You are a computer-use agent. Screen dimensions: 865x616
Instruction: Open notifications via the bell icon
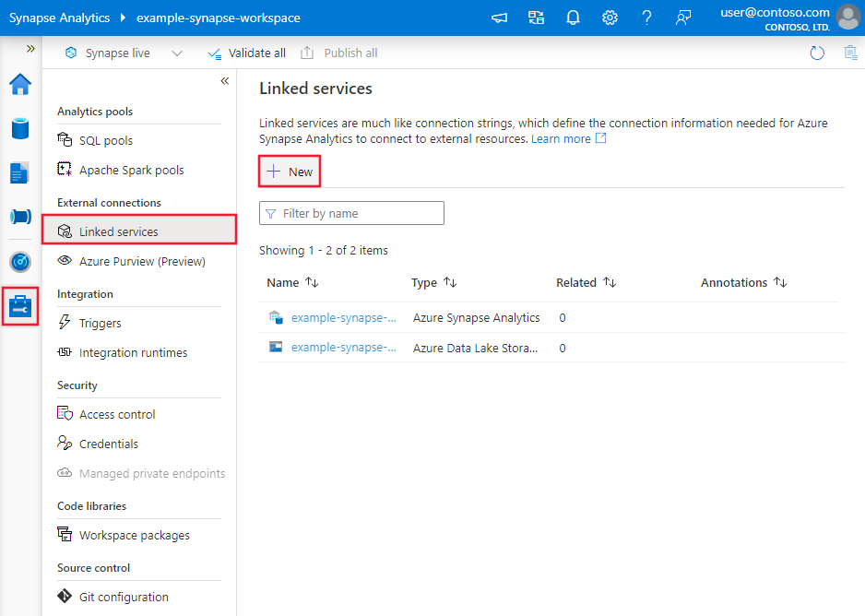pyautogui.click(x=573, y=18)
